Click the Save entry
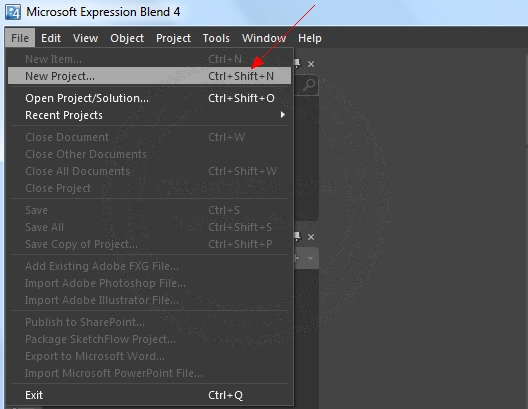 pos(149,210)
